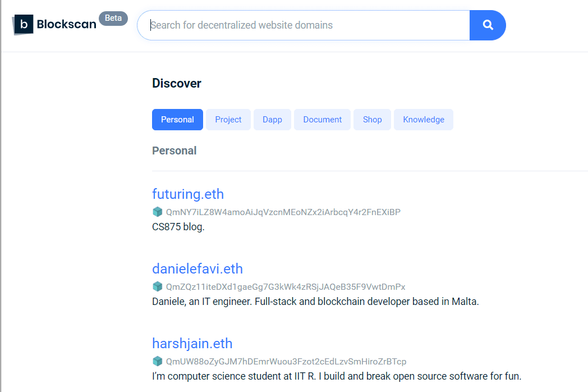Click the Blockscan brand name text
588x392 pixels.
pyautogui.click(x=66, y=24)
